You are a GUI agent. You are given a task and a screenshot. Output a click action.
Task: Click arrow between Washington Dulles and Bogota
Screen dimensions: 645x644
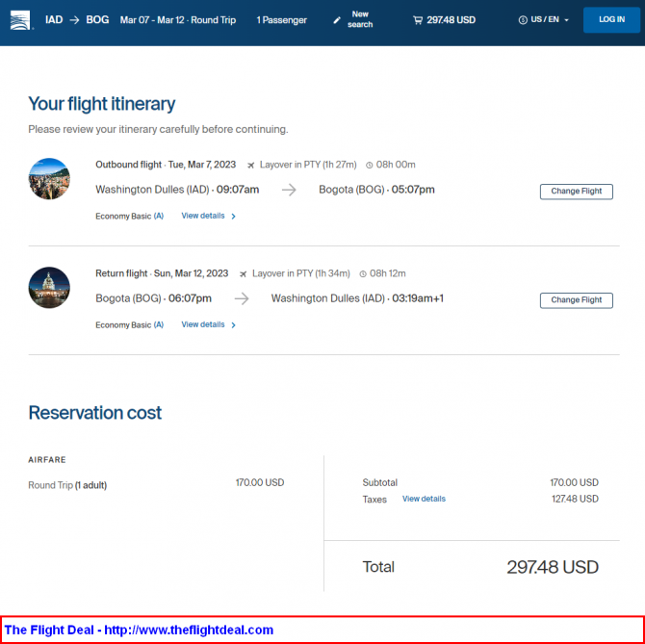tap(289, 190)
